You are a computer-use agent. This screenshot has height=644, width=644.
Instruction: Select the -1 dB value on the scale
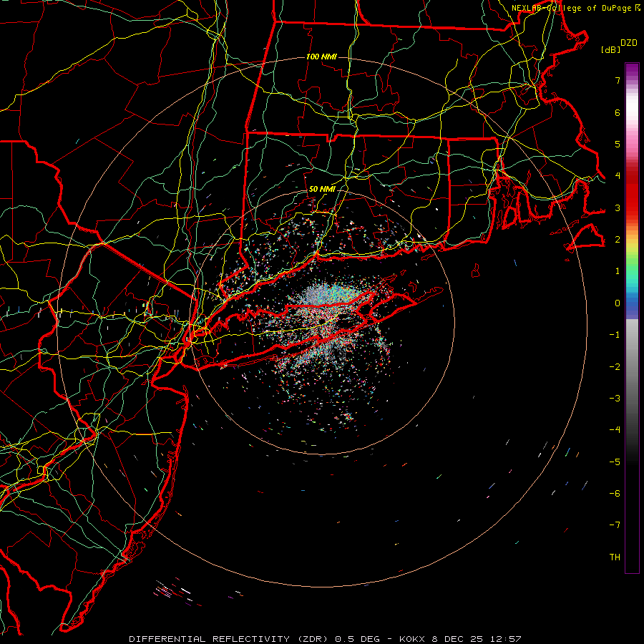pos(615,335)
